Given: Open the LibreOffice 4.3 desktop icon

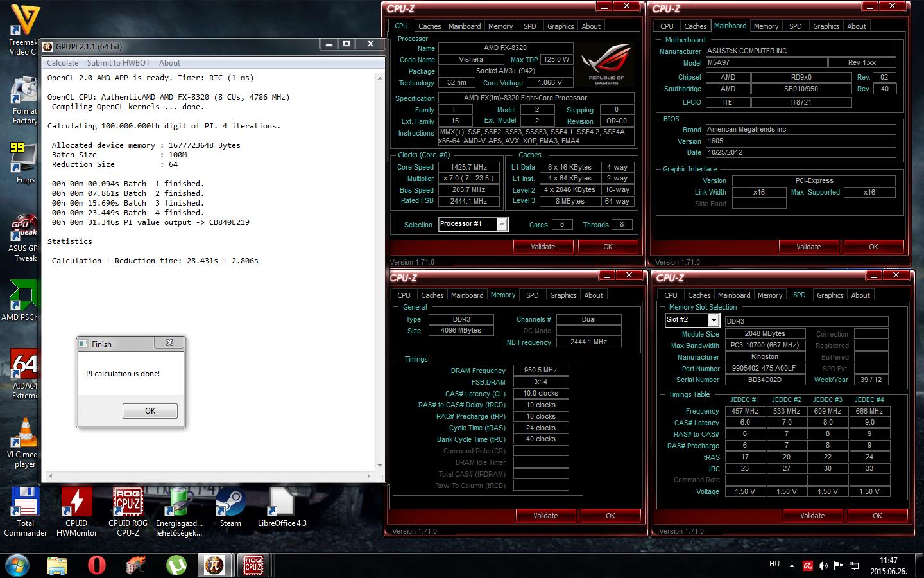Looking at the screenshot, I should (282, 509).
